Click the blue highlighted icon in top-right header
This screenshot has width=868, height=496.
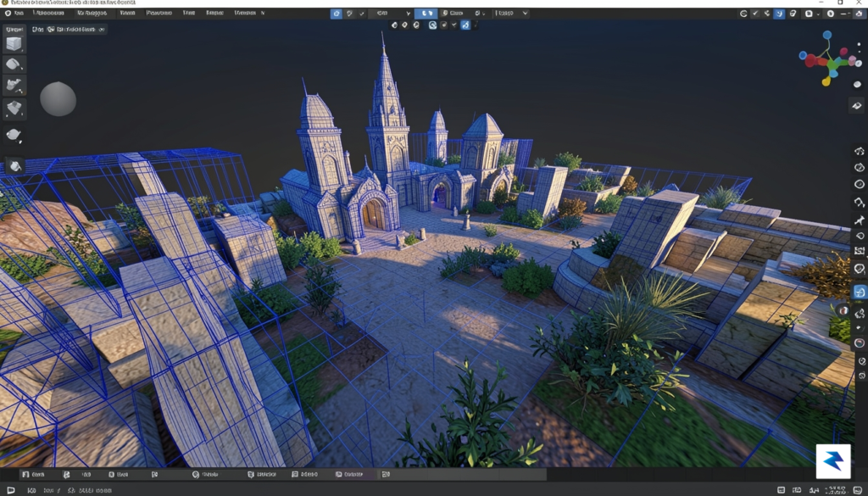pyautogui.click(x=780, y=14)
